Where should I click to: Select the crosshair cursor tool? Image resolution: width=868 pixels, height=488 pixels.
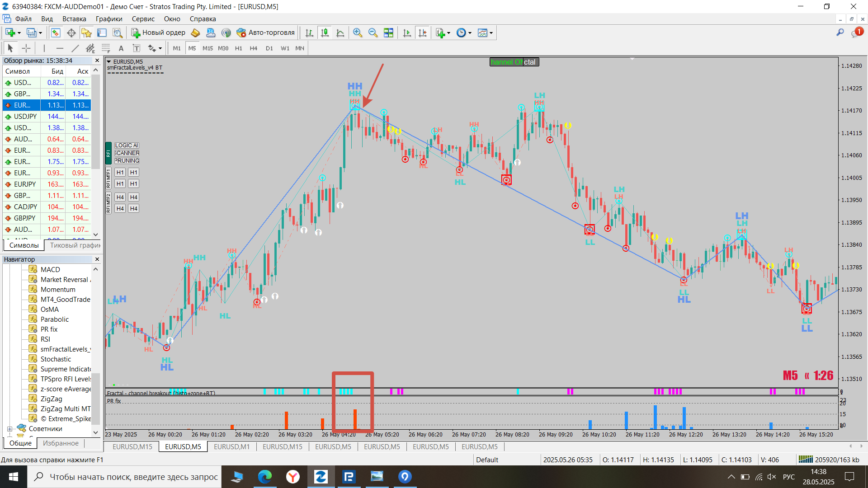(x=26, y=48)
